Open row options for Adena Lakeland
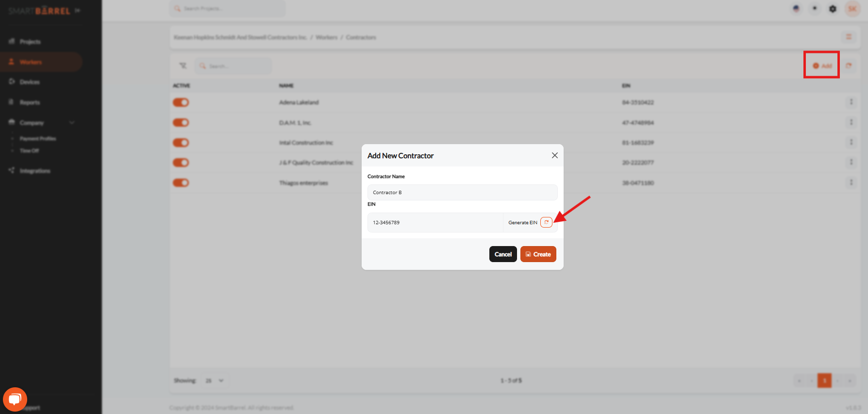The width and height of the screenshot is (868, 414). click(851, 102)
